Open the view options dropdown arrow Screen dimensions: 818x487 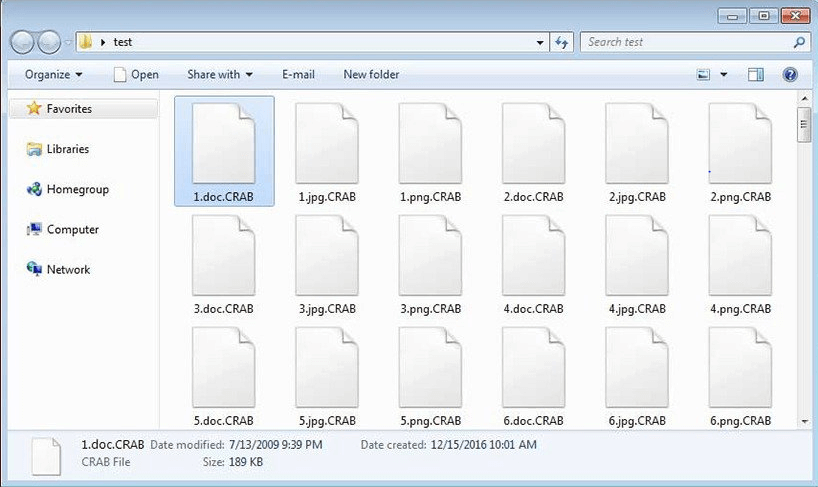pos(724,75)
